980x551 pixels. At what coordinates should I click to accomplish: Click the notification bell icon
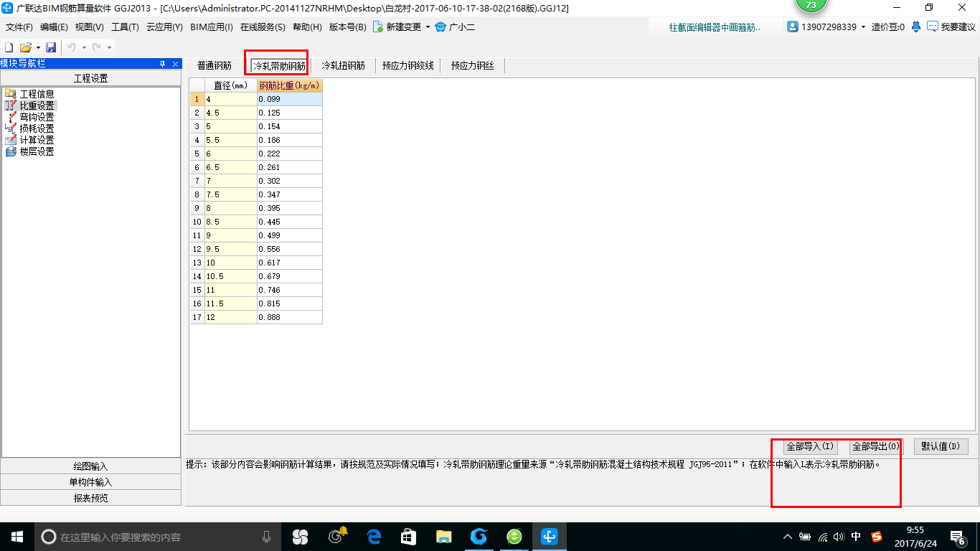[x=916, y=27]
